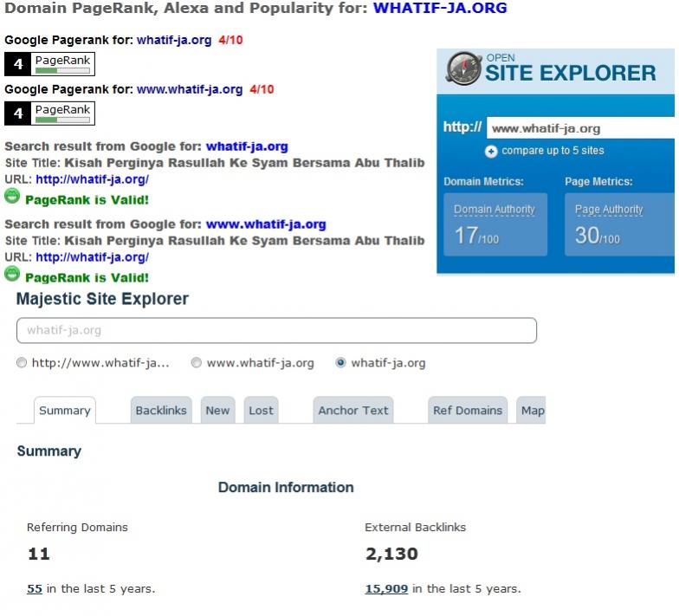
Task: Click the Domain Metrics label
Action: (x=483, y=182)
